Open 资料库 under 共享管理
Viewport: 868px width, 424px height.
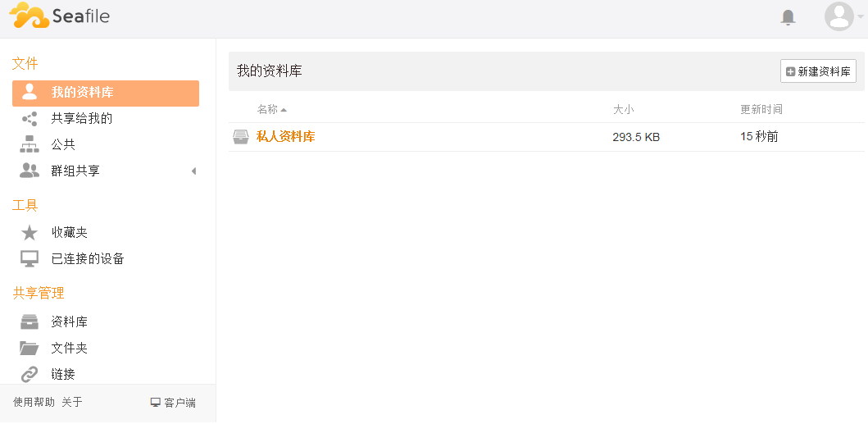[69, 321]
